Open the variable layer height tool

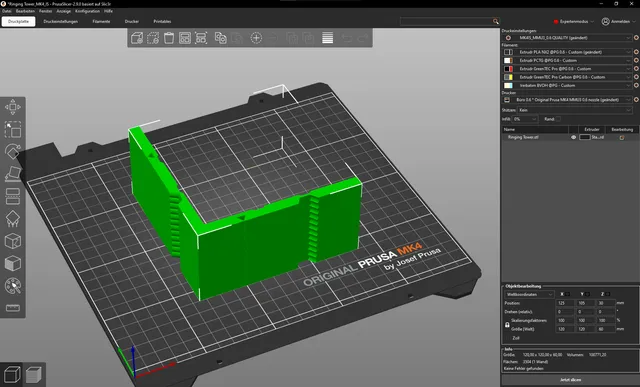[327, 38]
